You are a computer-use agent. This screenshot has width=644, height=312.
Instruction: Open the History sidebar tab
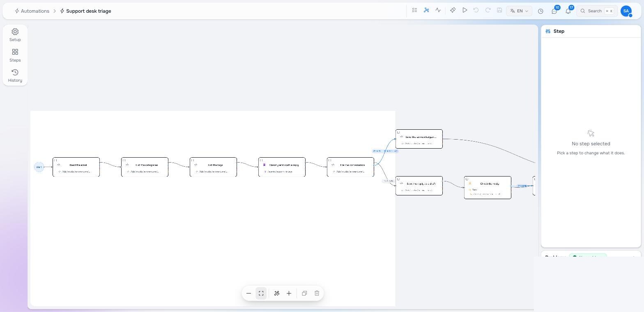[15, 76]
